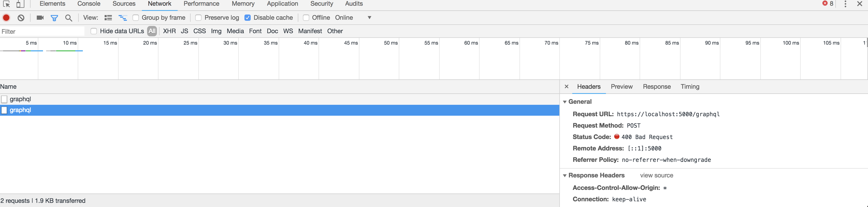Click the Request URL value

coord(668,114)
